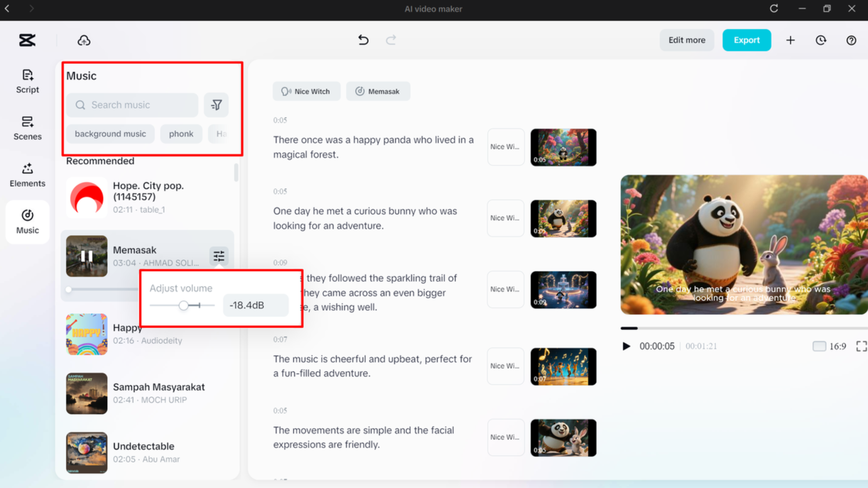Click the Adjust volume slider handle
868x488 pixels.
(183, 306)
